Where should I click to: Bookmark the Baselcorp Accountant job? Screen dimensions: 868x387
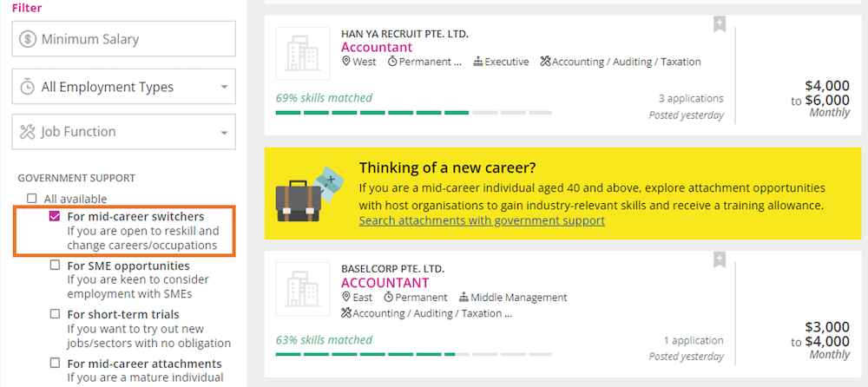pyautogui.click(x=719, y=260)
